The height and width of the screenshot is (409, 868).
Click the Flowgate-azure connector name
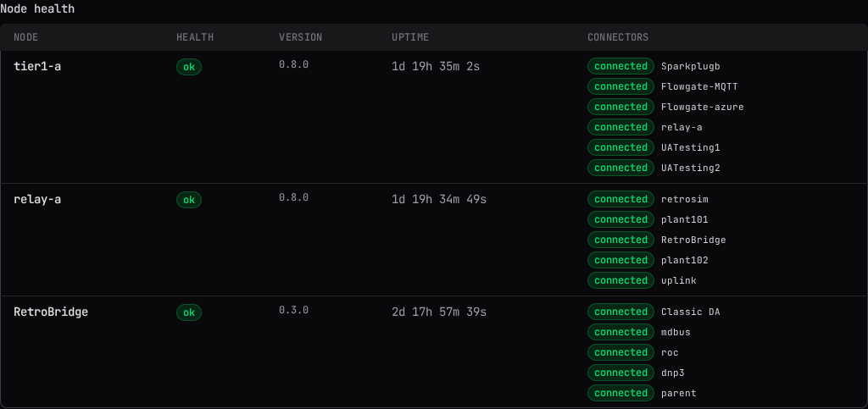pos(702,107)
